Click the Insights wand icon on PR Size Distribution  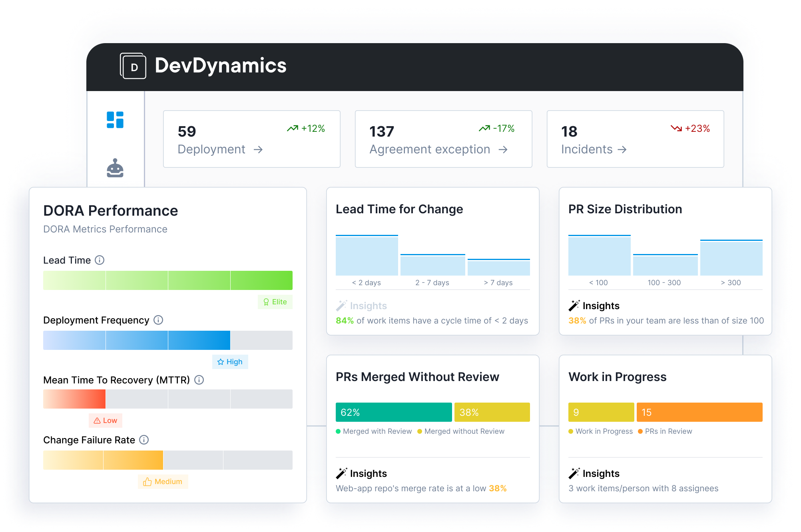coord(574,305)
